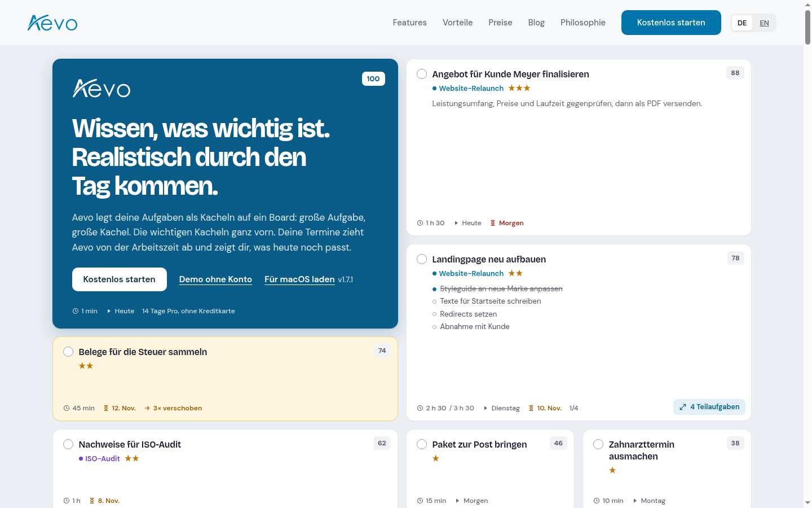Complete the "Nachweise für ISO-Audit" task circle

[x=68, y=444]
